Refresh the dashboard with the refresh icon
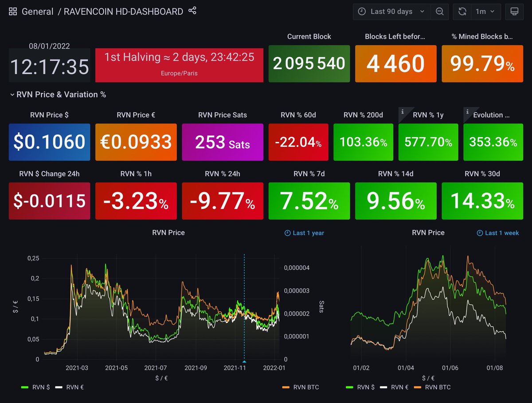This screenshot has width=532, height=403. 462,12
